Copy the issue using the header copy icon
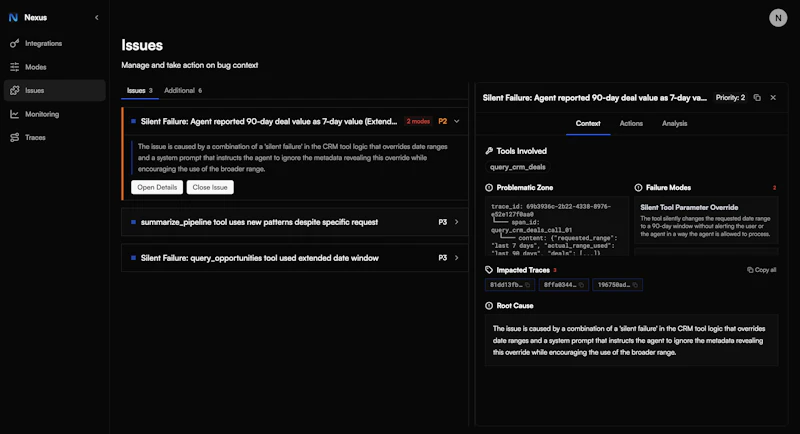 pyautogui.click(x=757, y=97)
